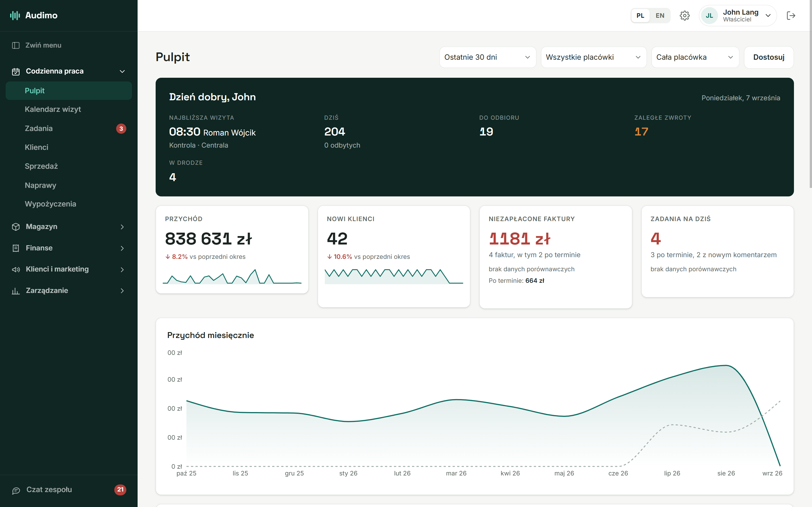Click the logout icon
Image resolution: width=812 pixels, height=507 pixels.
(x=791, y=15)
